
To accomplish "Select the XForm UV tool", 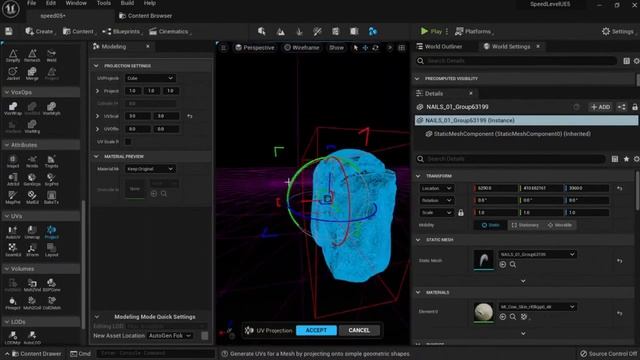I will click(x=32, y=250).
